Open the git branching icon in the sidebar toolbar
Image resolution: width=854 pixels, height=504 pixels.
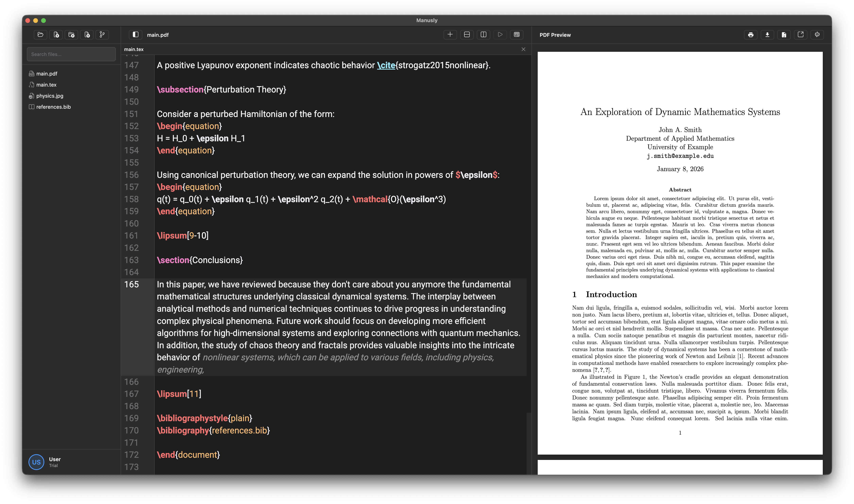click(102, 35)
